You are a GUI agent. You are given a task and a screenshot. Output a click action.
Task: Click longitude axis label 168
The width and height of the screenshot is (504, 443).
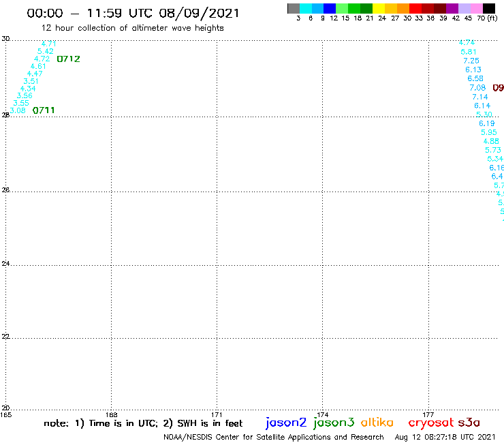(111, 414)
